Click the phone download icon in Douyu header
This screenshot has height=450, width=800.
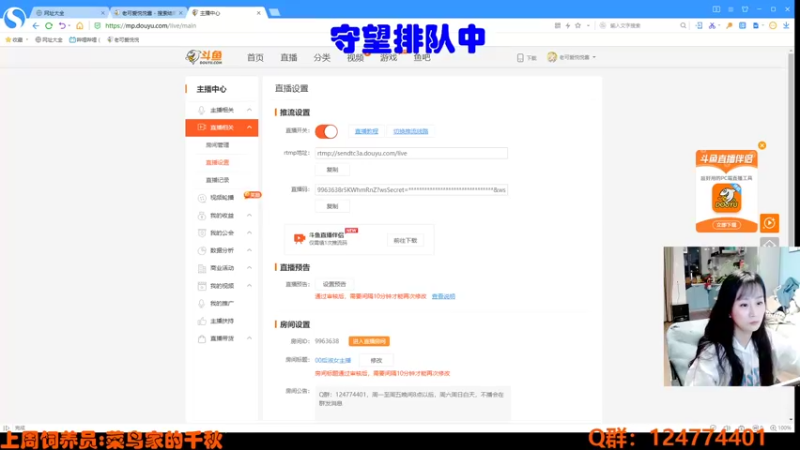coord(520,58)
